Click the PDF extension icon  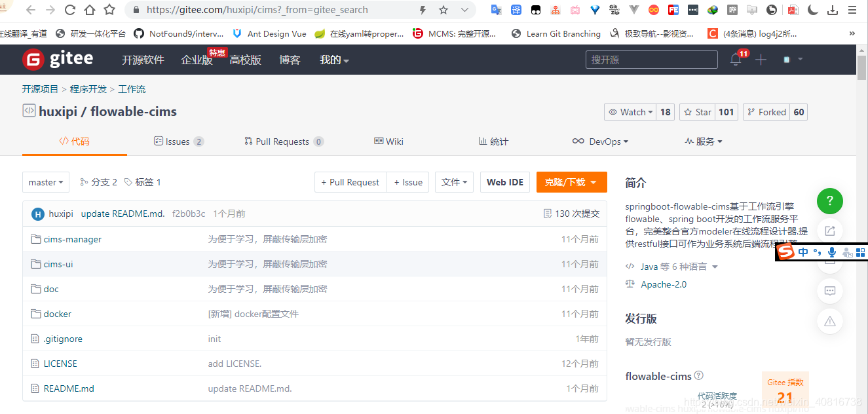793,10
